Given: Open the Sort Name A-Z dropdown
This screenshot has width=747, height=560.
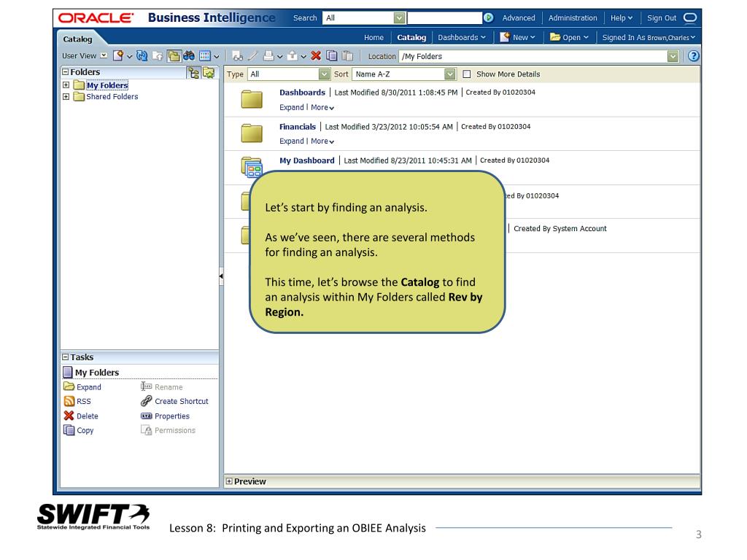Looking at the screenshot, I should [x=449, y=74].
